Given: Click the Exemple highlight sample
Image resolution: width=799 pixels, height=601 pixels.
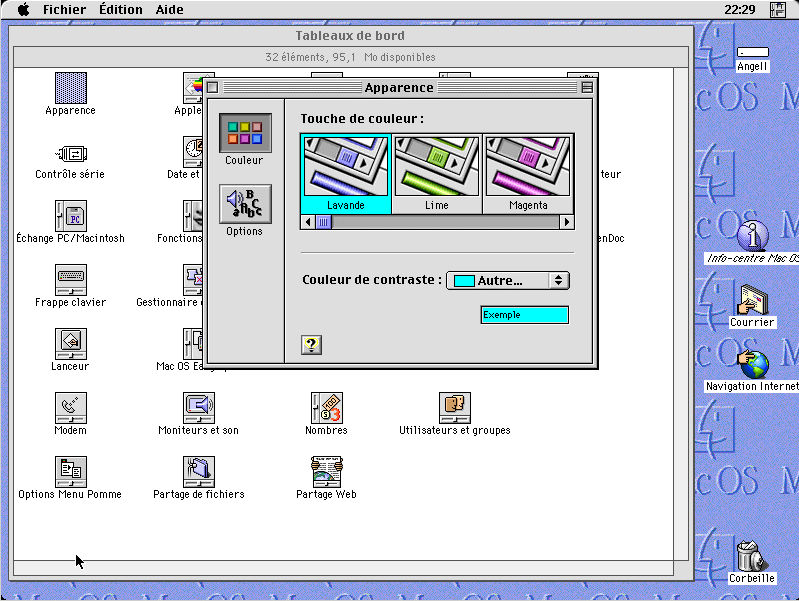Looking at the screenshot, I should point(524,315).
